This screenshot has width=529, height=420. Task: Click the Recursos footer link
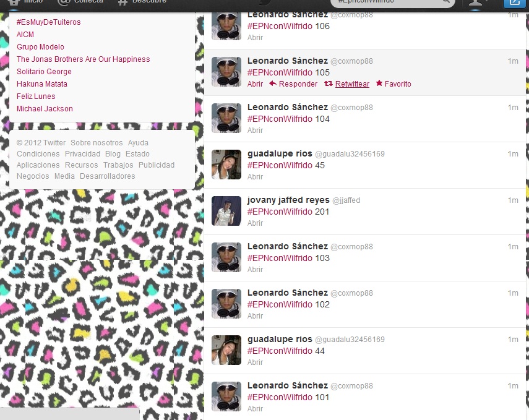tap(81, 165)
